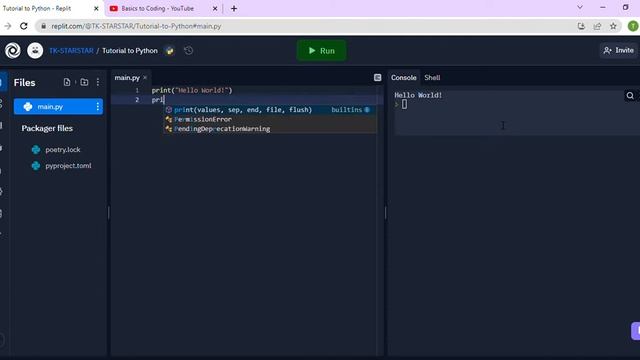Open the version history icon
Image resolution: width=640 pixels, height=360 pixels.
pos(189,51)
